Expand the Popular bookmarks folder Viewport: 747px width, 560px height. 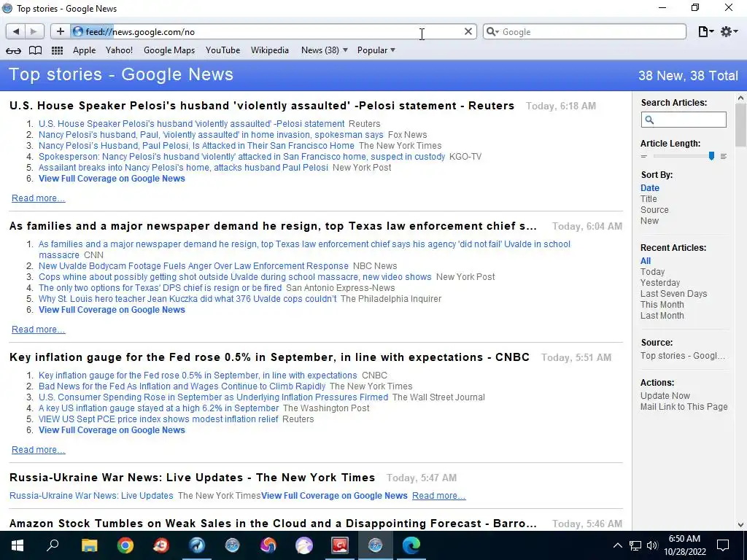[376, 50]
